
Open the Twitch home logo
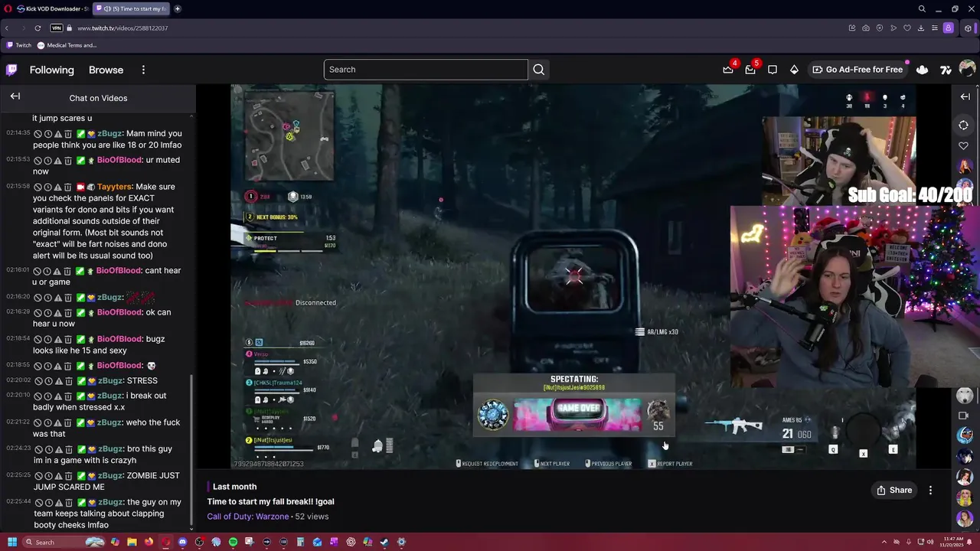[11, 70]
